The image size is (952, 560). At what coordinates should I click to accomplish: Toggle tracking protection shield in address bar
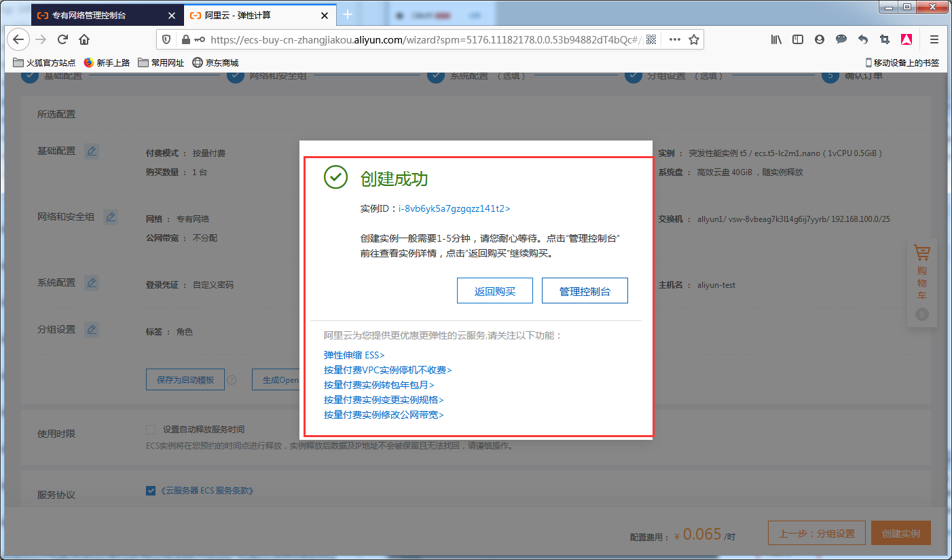pos(166,39)
